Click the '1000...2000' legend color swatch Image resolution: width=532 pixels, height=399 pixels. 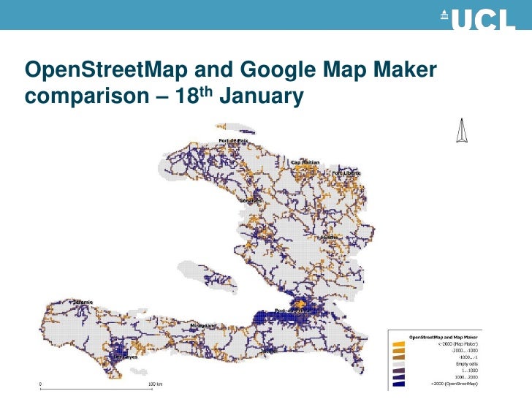coord(399,377)
